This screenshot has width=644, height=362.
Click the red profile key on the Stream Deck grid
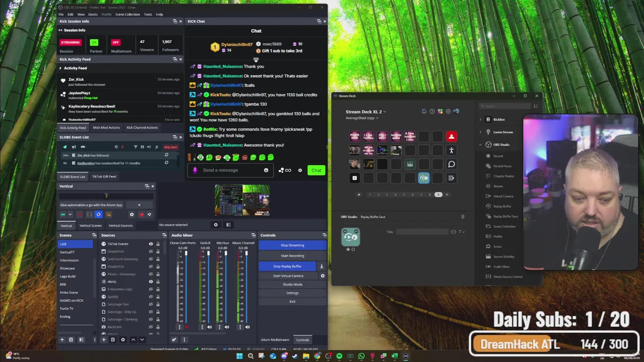click(x=451, y=136)
